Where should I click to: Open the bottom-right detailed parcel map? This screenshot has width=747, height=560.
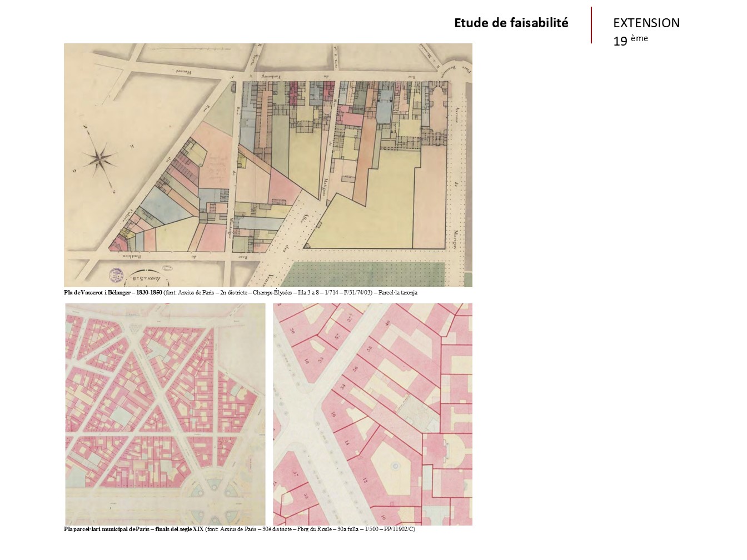tap(372, 414)
